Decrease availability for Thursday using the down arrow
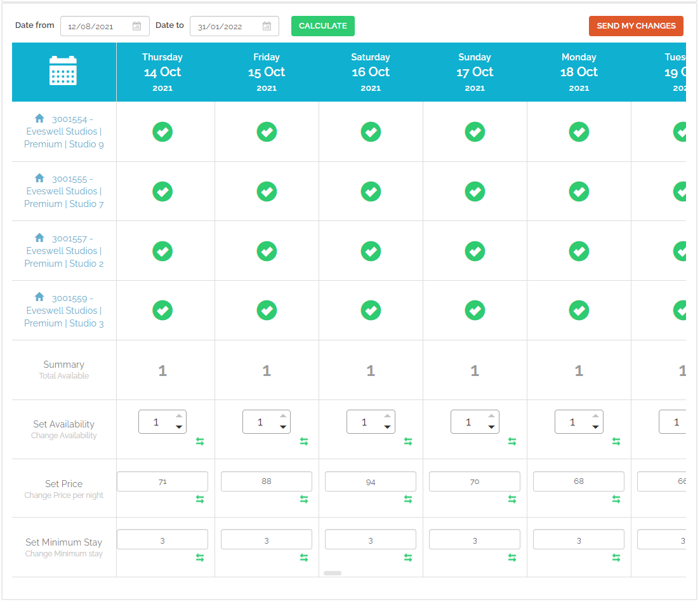The image size is (700, 604). [179, 427]
